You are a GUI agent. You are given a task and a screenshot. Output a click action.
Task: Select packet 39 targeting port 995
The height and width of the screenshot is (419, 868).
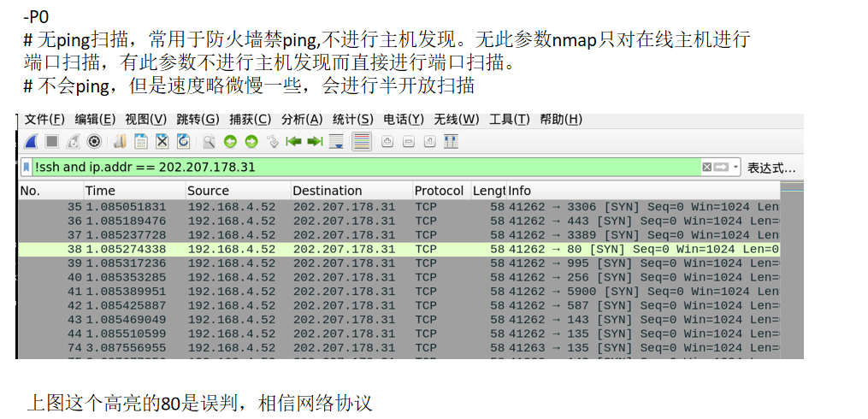399,263
